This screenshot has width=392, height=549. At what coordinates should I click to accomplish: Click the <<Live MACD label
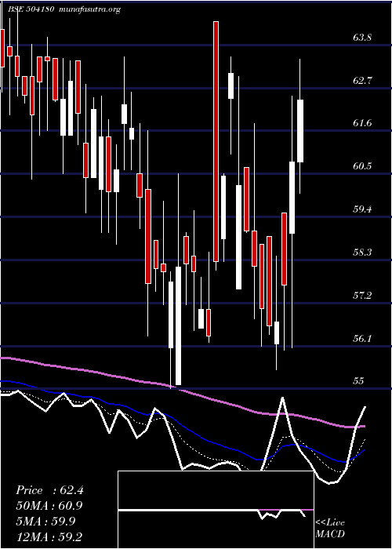[x=330, y=529]
